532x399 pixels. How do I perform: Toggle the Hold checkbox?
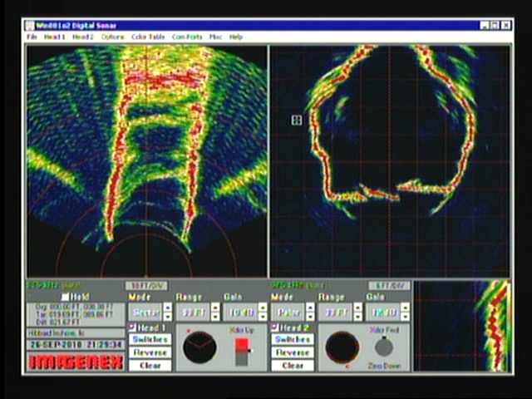pos(65,297)
